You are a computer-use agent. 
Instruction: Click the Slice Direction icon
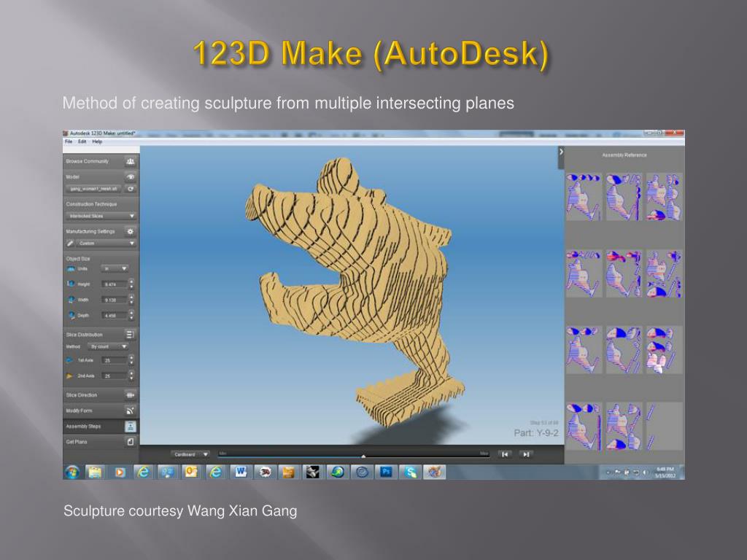pyautogui.click(x=130, y=395)
